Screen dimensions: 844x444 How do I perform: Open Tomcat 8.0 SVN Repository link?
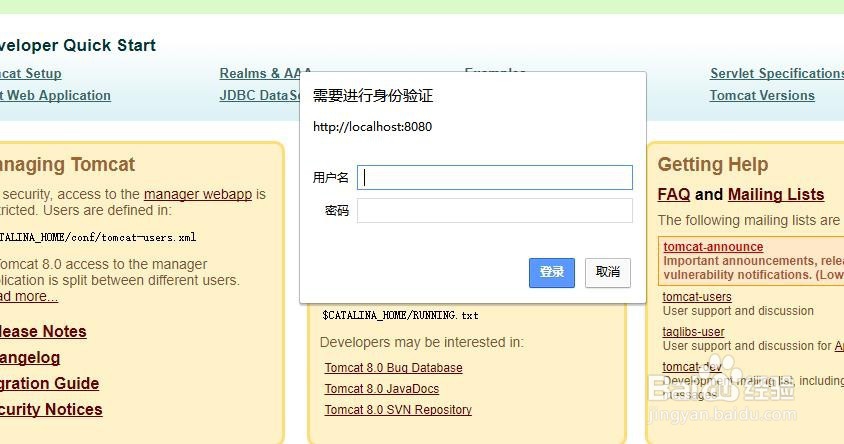coord(398,410)
